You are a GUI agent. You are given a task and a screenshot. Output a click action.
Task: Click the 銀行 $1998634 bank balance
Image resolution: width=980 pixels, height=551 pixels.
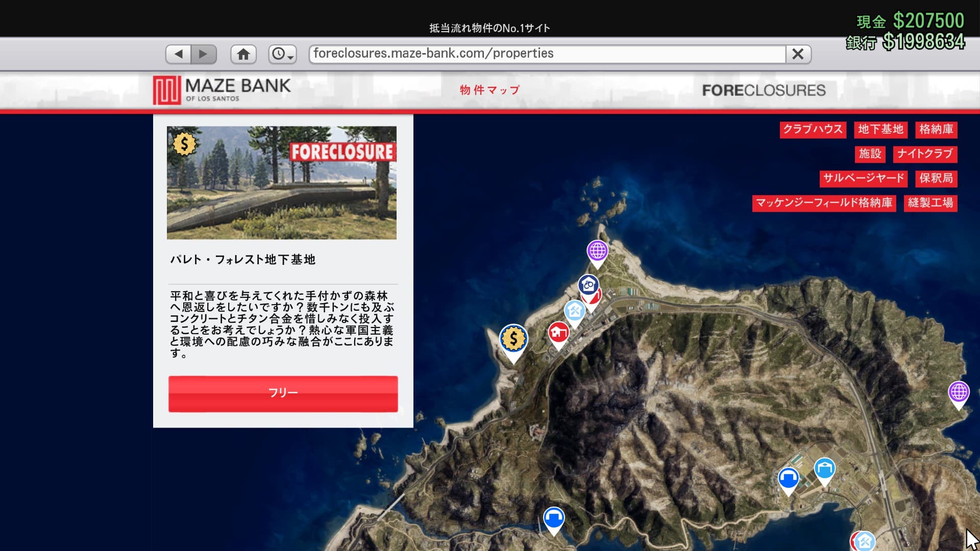pyautogui.click(x=905, y=42)
